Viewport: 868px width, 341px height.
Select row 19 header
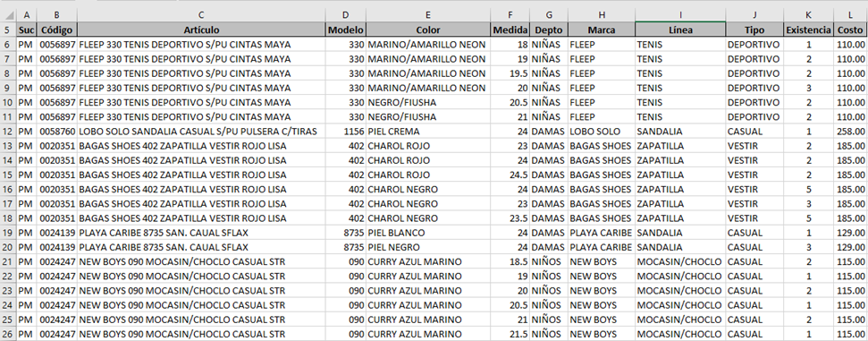click(8, 233)
